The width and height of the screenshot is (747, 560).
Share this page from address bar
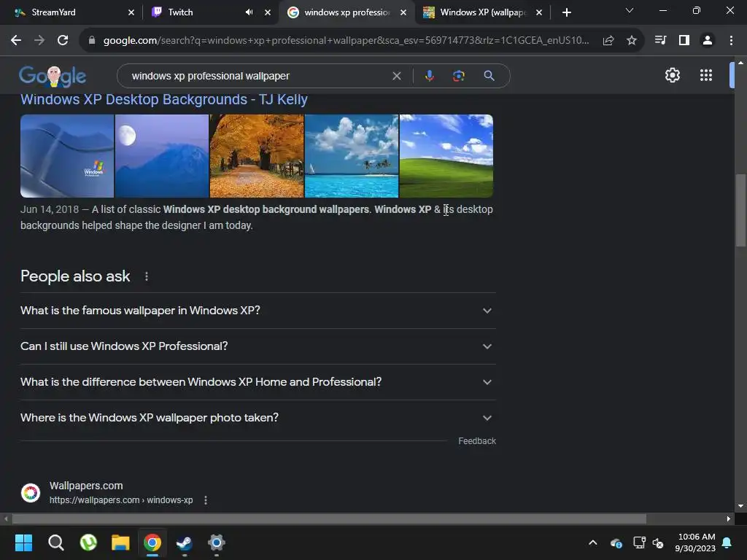click(608, 41)
